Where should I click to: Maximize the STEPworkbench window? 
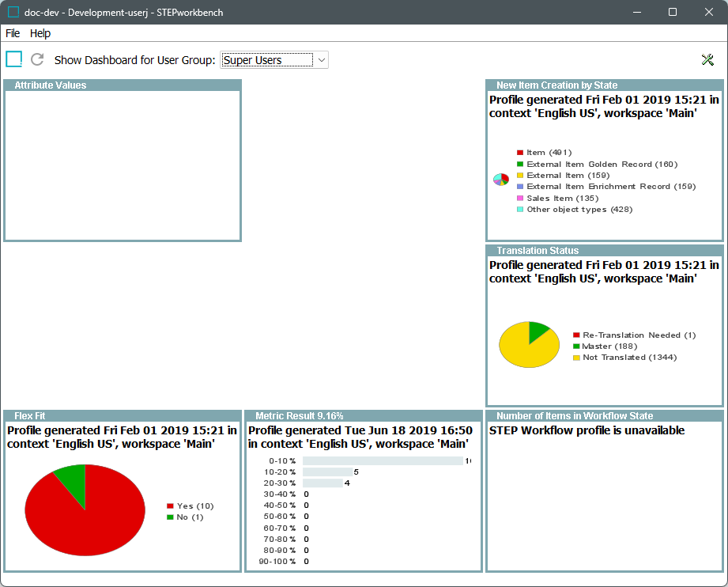[673, 12]
